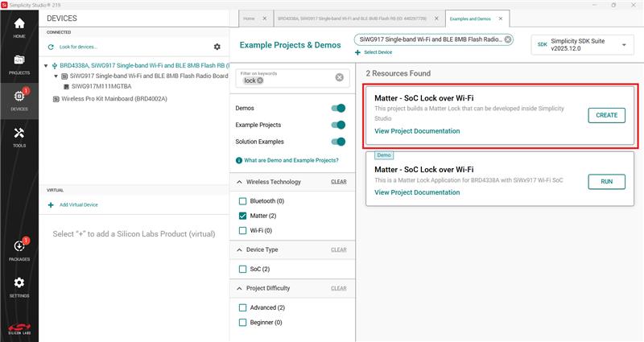Open Settings gear in the sidebar
The image size is (644, 342).
pos(19,287)
